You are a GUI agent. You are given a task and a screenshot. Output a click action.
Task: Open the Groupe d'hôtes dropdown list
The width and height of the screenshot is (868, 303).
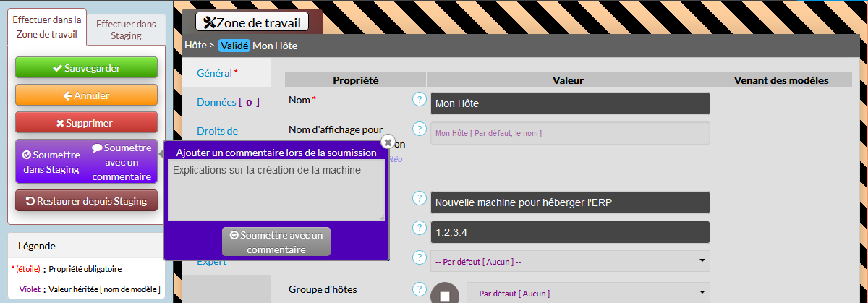[x=587, y=293]
